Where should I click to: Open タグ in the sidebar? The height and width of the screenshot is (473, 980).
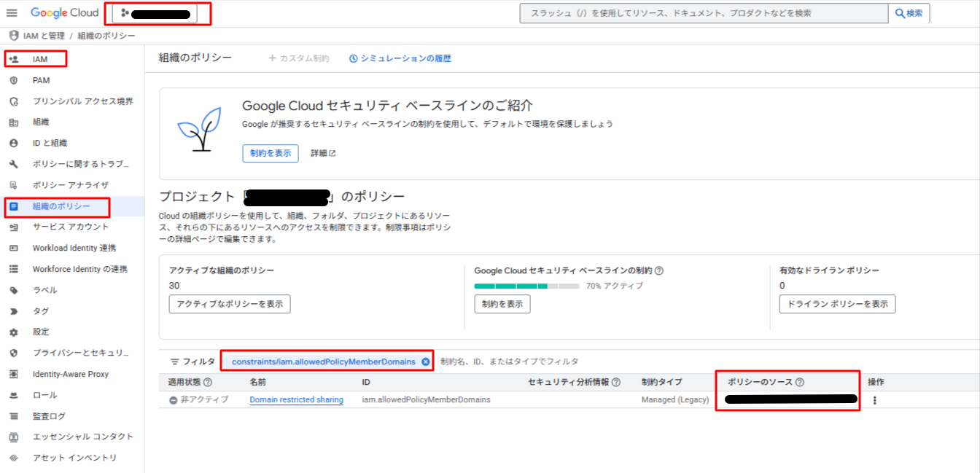click(x=41, y=311)
